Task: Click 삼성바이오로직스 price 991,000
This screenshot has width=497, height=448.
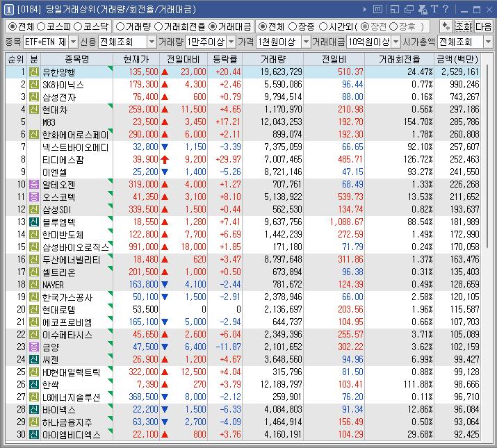Action: [x=143, y=247]
